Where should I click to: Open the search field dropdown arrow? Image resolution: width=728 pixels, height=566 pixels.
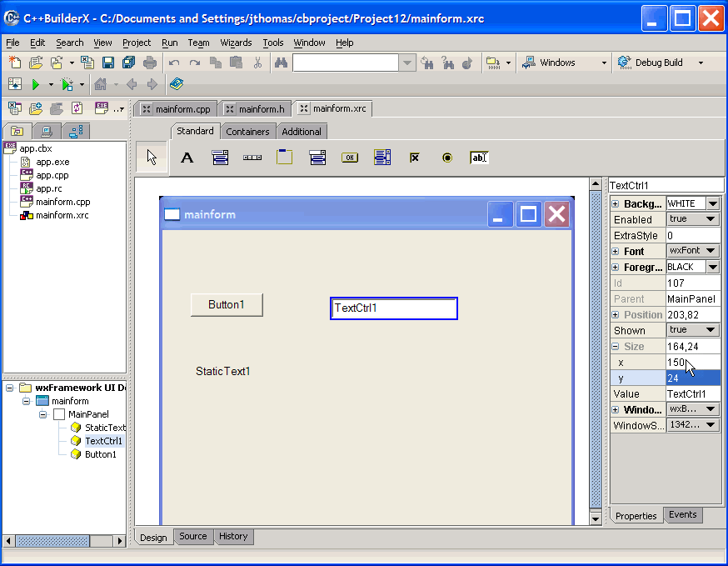[x=407, y=63]
